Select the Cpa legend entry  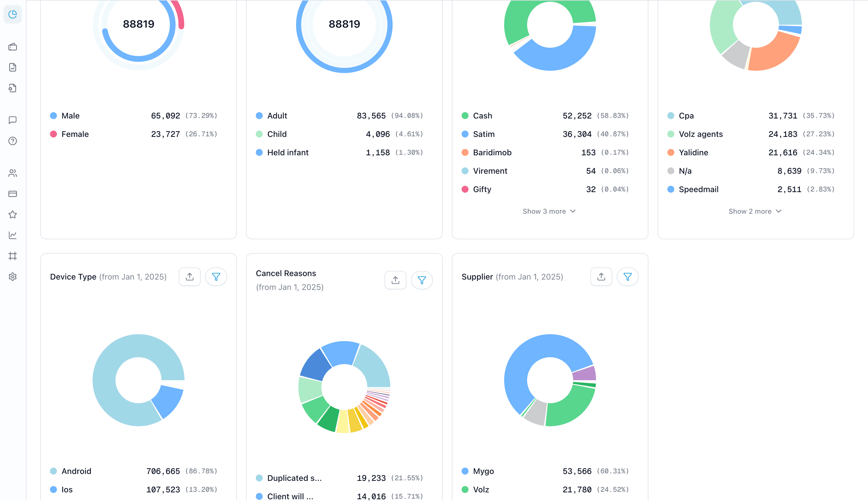(751, 116)
